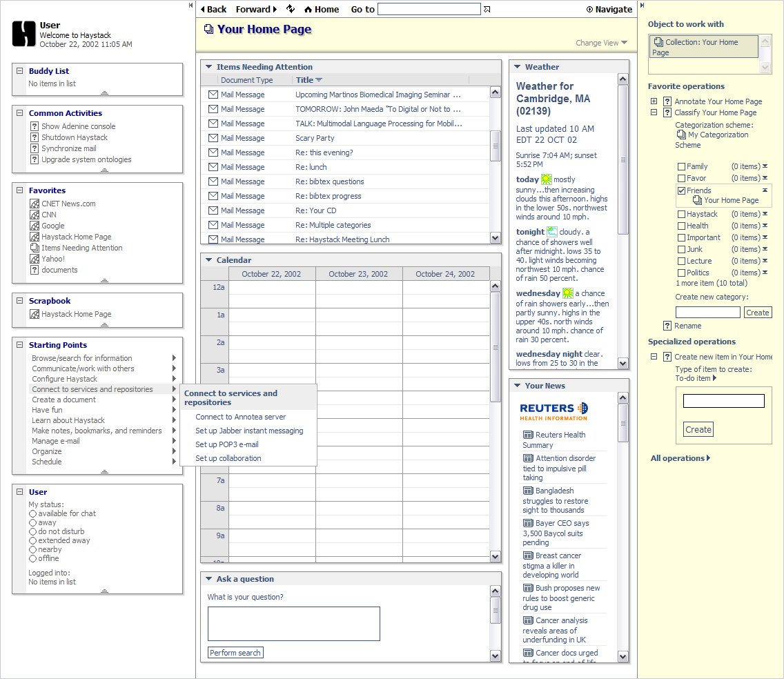784x679 pixels.
Task: Click help icon beside Annotate Your Home Page
Action: click(x=667, y=101)
